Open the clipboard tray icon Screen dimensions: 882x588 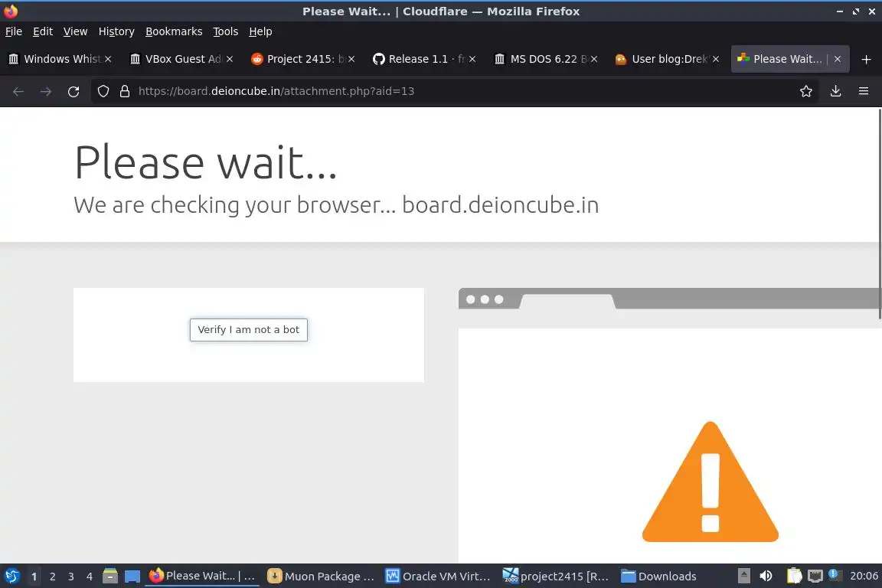794,576
